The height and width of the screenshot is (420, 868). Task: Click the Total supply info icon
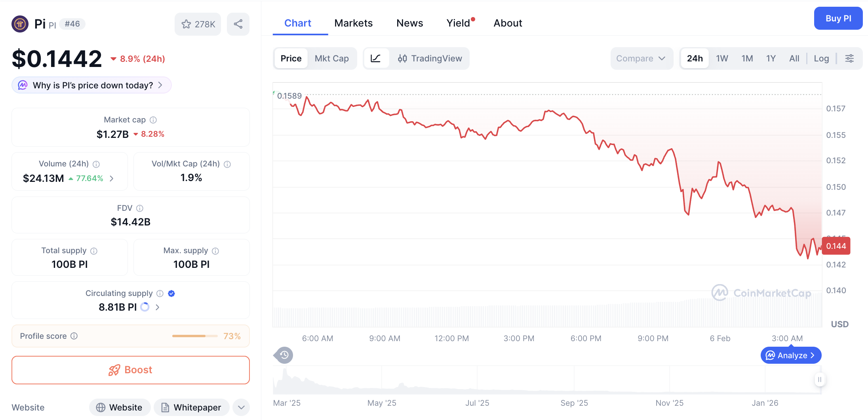click(93, 251)
